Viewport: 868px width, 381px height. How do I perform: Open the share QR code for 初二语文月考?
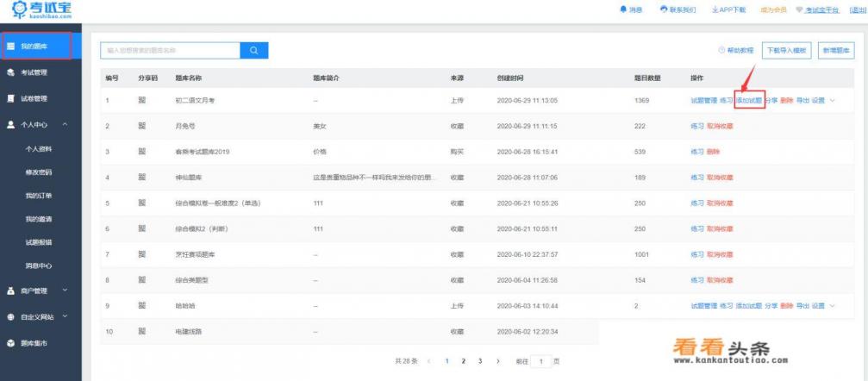141,101
